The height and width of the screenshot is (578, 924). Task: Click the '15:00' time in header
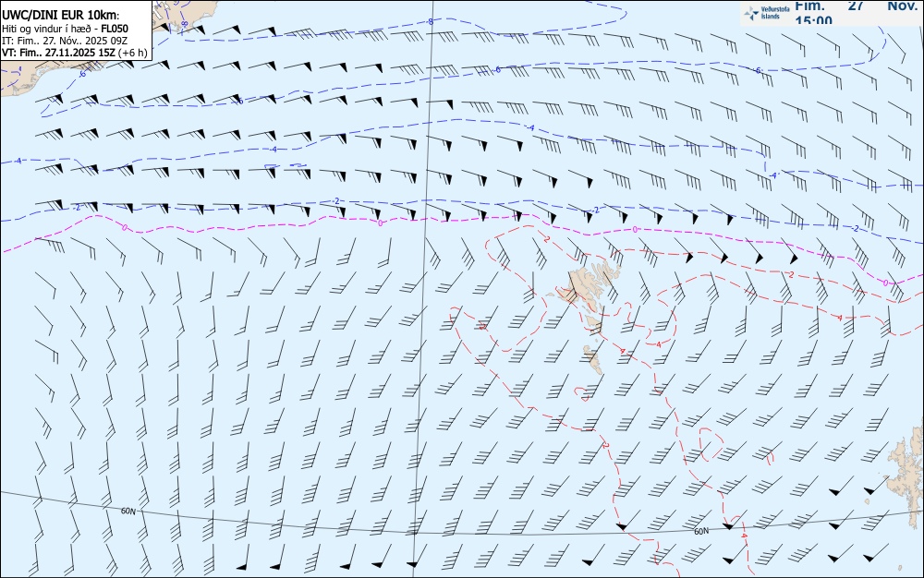click(x=814, y=20)
